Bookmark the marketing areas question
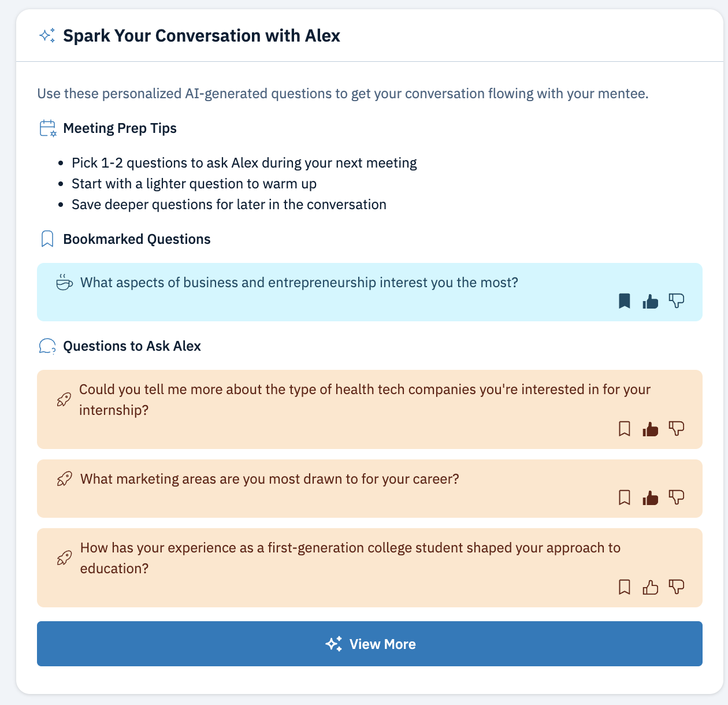This screenshot has width=728, height=705. pyautogui.click(x=624, y=498)
